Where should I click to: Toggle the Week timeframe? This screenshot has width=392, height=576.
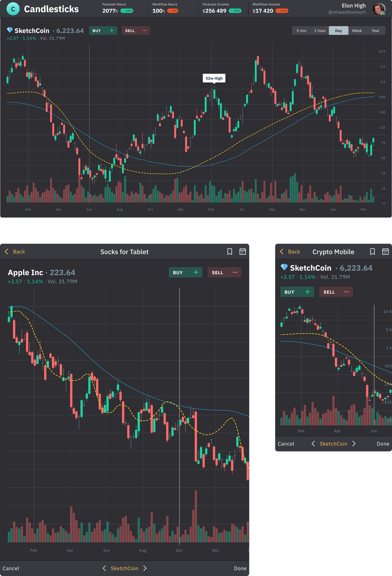(357, 30)
